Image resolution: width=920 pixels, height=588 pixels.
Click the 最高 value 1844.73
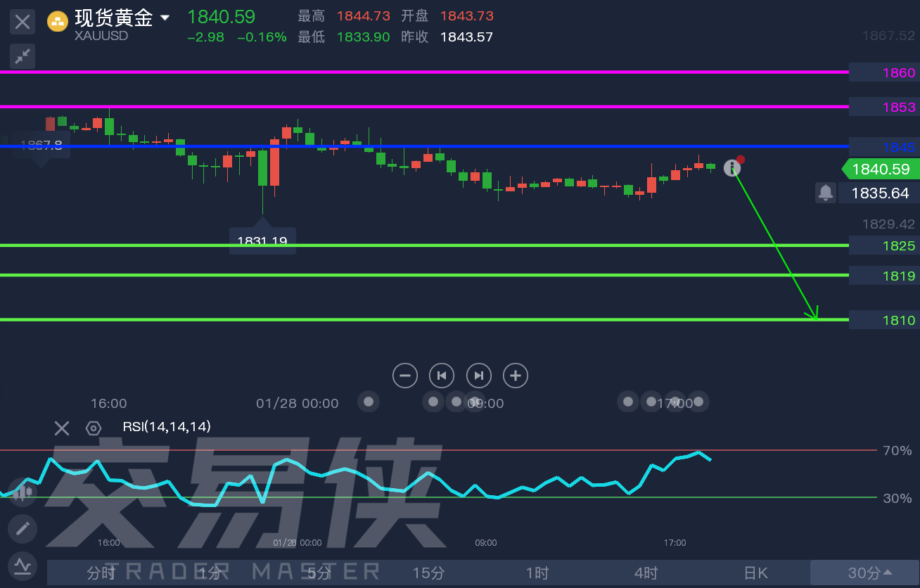(x=364, y=16)
